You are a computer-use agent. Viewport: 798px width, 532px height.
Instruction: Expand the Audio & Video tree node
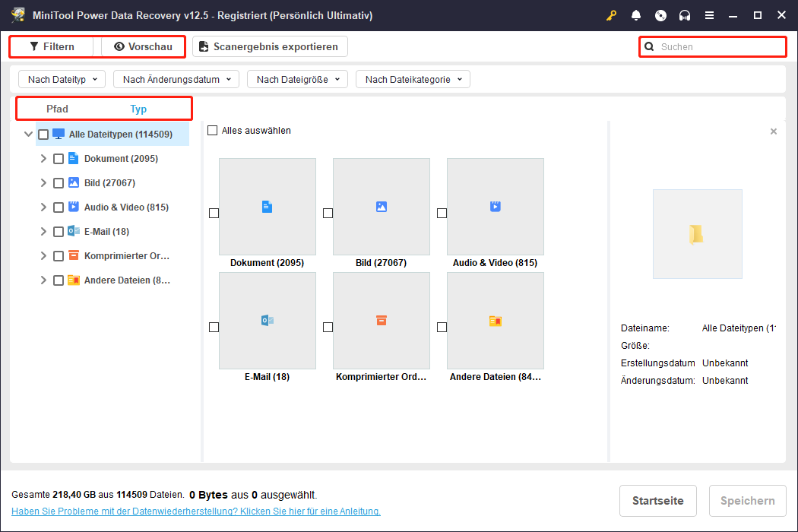pos(43,207)
